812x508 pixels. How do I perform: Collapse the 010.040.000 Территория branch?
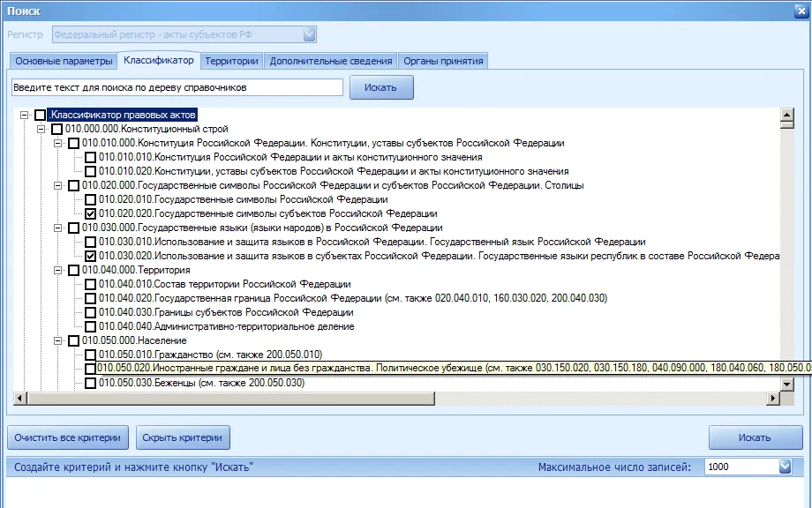58,270
